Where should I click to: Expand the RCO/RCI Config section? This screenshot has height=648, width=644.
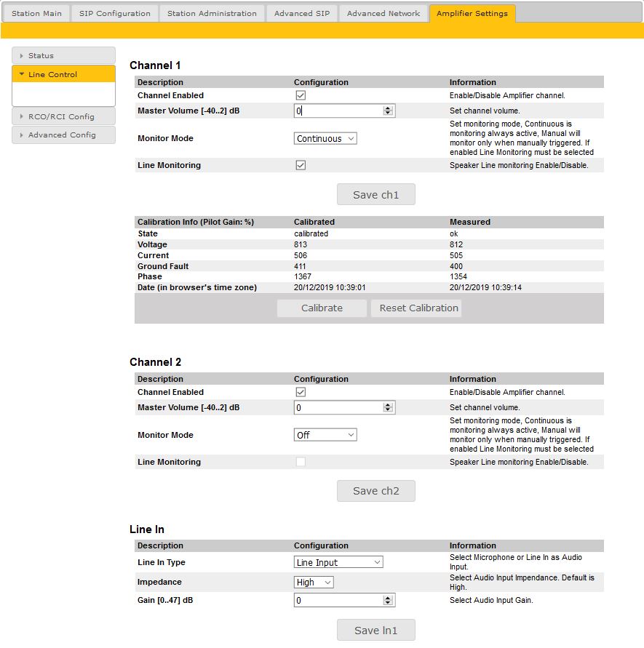point(63,116)
